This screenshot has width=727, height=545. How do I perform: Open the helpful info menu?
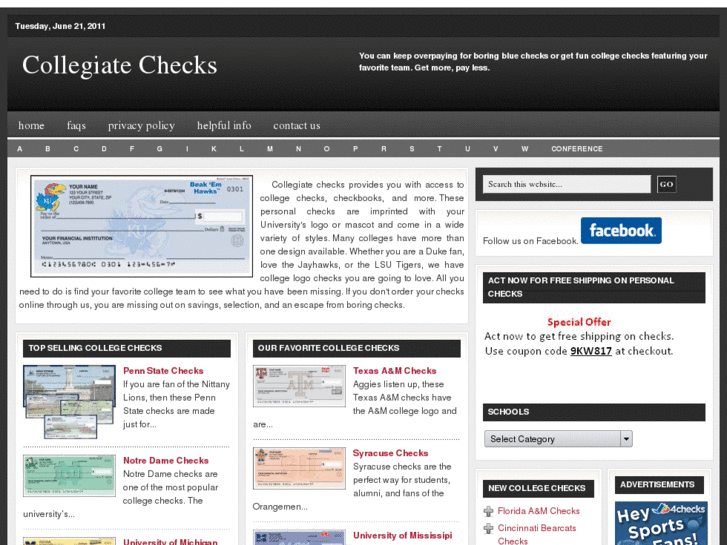(224, 125)
